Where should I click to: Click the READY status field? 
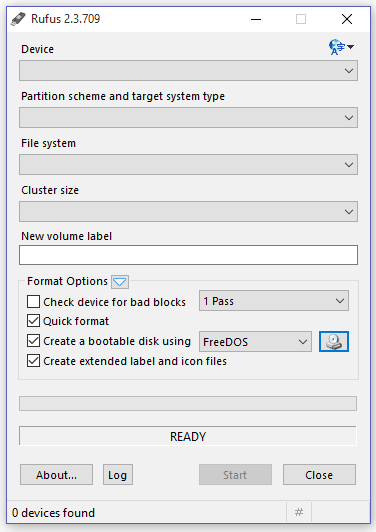(x=188, y=436)
